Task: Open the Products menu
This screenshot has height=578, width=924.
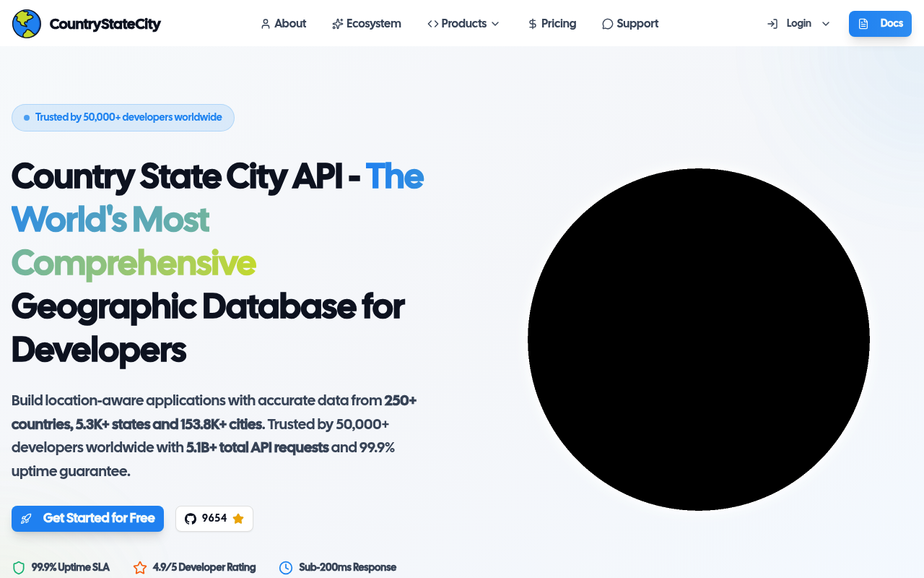Action: point(463,24)
